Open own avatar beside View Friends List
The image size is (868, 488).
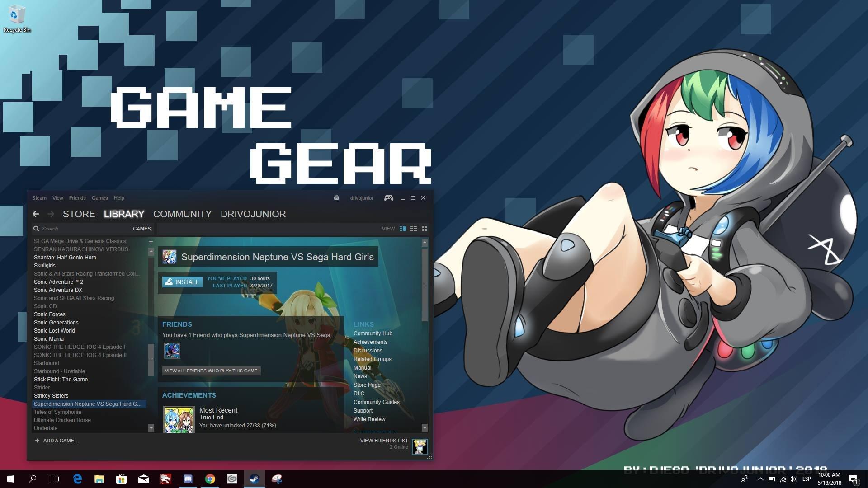point(420,446)
